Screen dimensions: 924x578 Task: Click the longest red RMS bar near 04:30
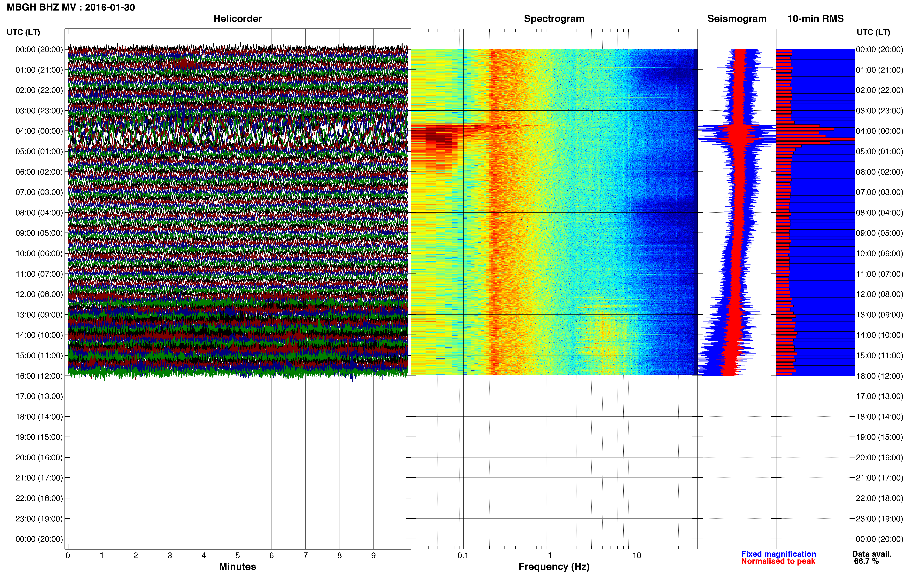tap(815, 139)
